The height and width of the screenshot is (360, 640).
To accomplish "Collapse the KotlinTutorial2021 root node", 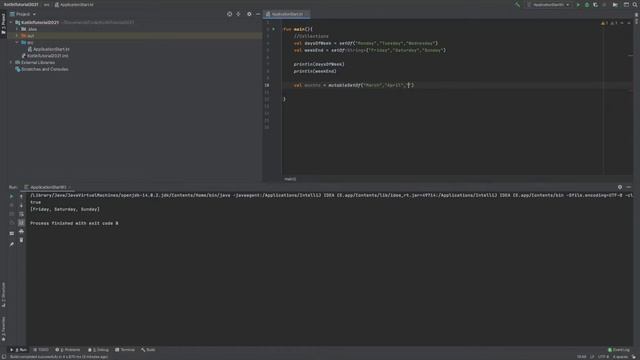I will pyautogui.click(x=11, y=22).
